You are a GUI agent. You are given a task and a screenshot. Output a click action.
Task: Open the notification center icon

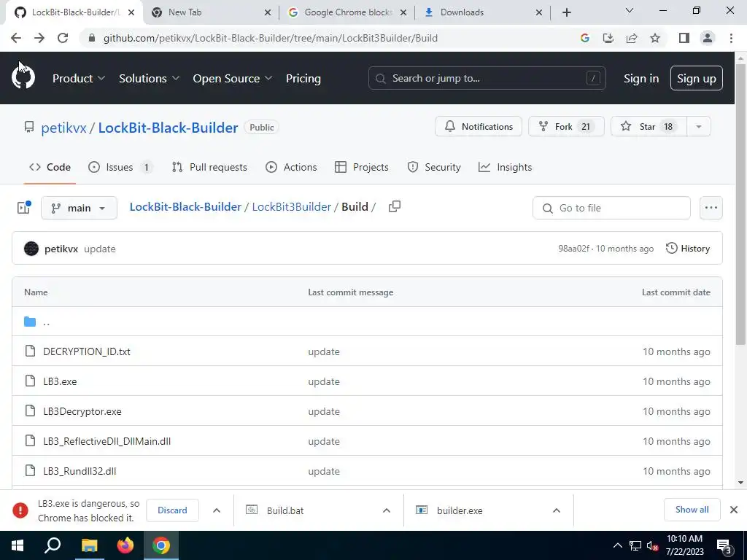tap(725, 547)
